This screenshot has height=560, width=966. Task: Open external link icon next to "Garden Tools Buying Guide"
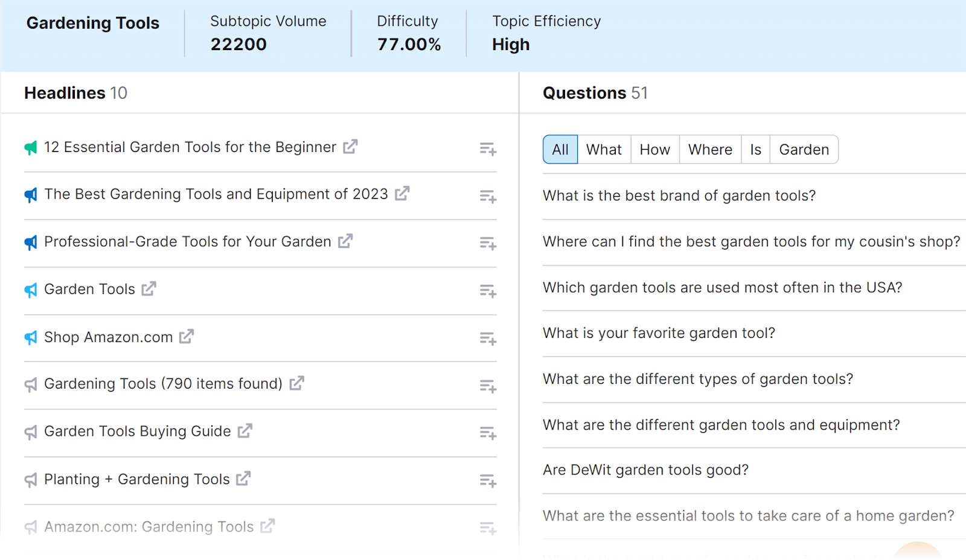click(x=245, y=431)
